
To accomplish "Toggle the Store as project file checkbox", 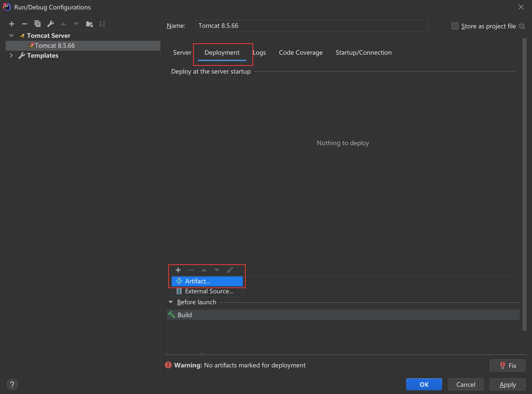I will pos(455,25).
